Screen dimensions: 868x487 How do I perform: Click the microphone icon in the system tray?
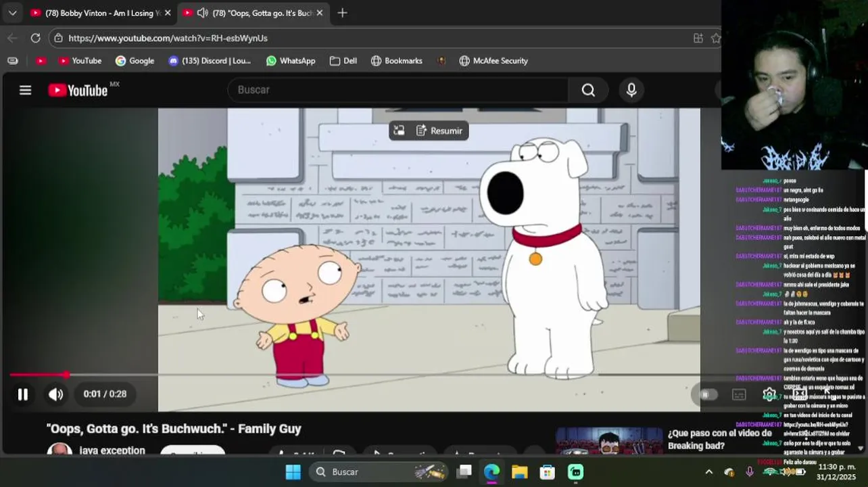749,471
